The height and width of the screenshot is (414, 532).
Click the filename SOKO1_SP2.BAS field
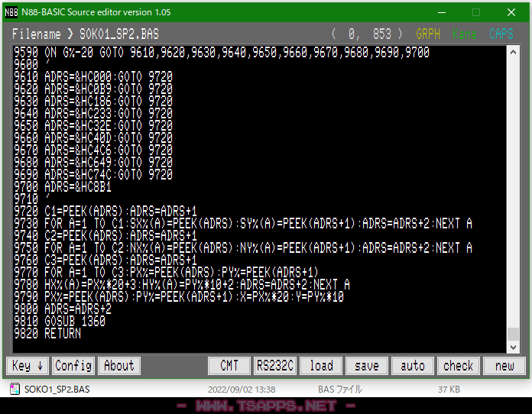click(x=119, y=34)
